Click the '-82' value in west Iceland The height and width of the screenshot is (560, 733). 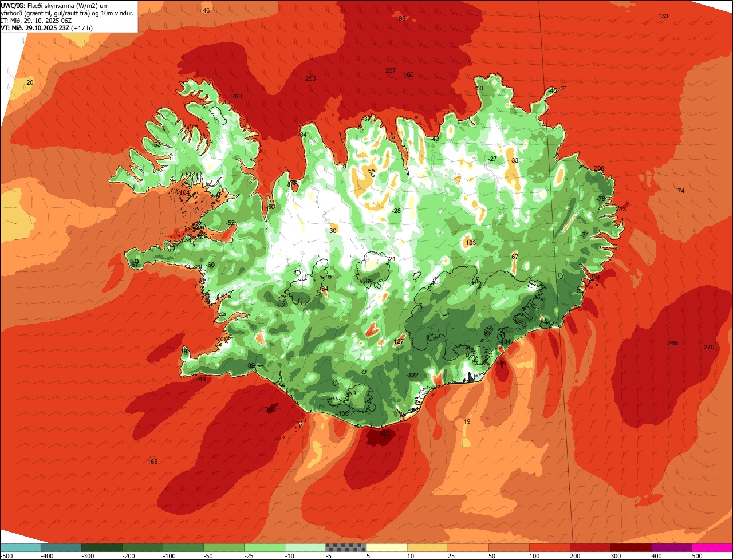pyautogui.click(x=281, y=305)
